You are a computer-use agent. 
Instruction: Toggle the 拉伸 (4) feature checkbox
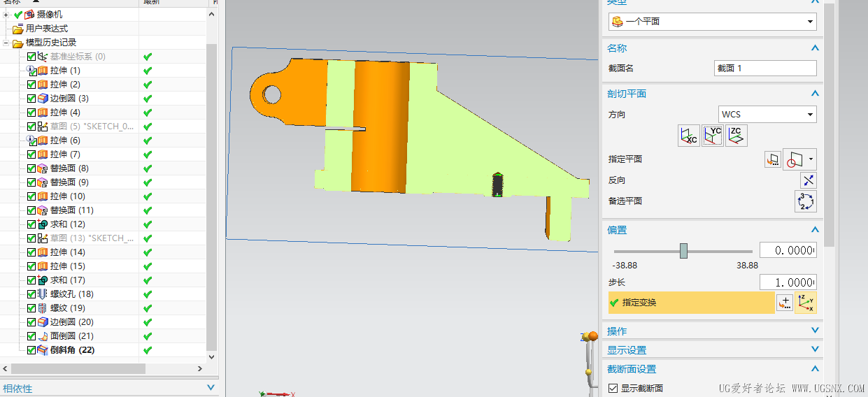click(31, 113)
